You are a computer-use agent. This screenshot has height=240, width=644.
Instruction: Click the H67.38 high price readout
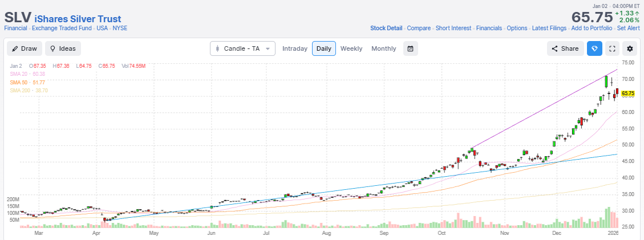pyautogui.click(x=61, y=66)
